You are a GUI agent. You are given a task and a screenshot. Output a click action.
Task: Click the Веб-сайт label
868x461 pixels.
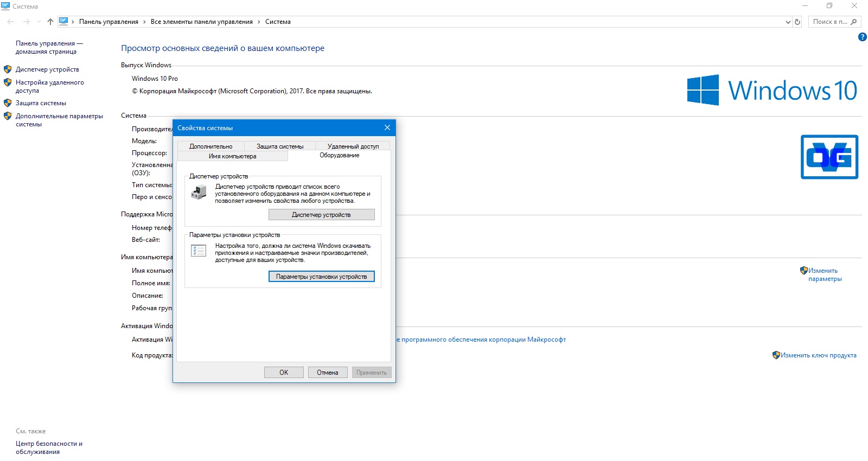pos(146,240)
